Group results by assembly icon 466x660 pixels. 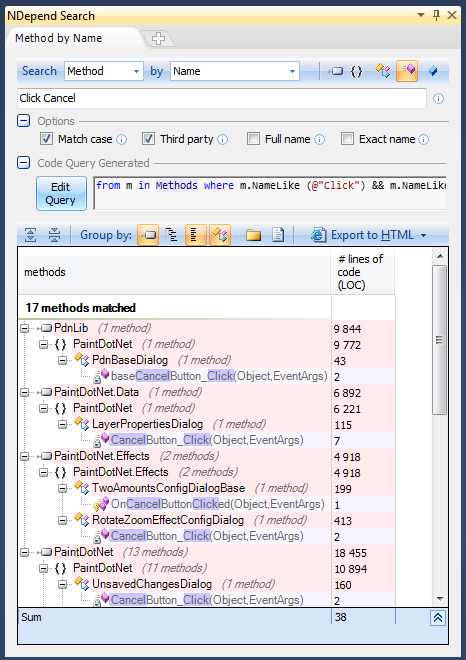tap(148, 235)
